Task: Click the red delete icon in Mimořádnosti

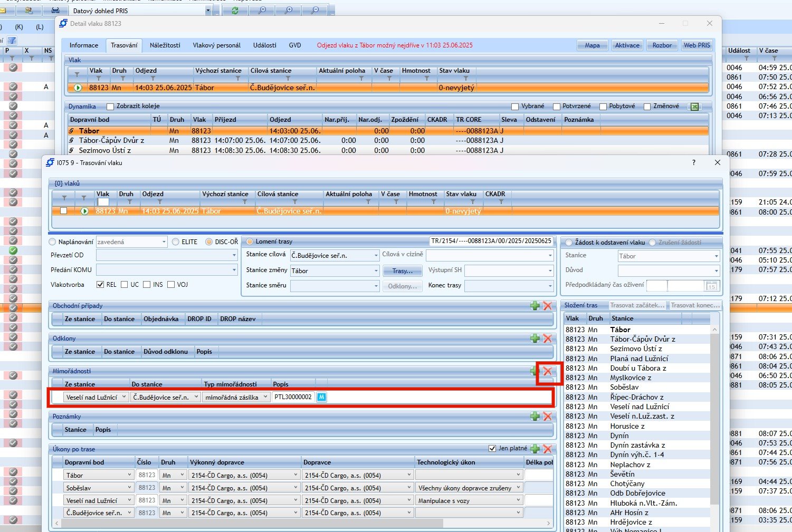Action: tap(548, 371)
